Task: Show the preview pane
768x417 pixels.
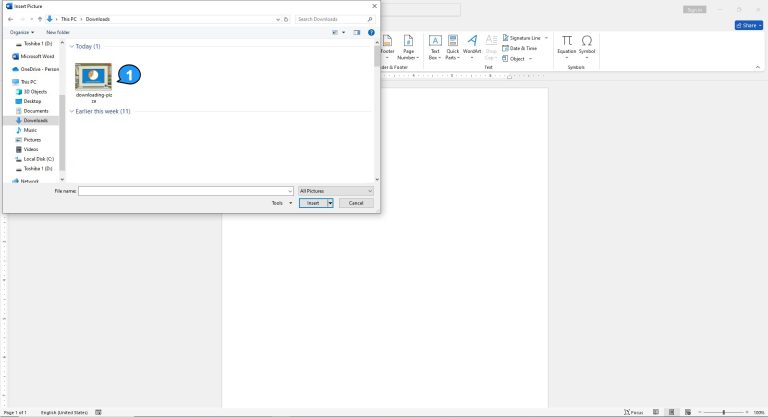Action: 357,32
